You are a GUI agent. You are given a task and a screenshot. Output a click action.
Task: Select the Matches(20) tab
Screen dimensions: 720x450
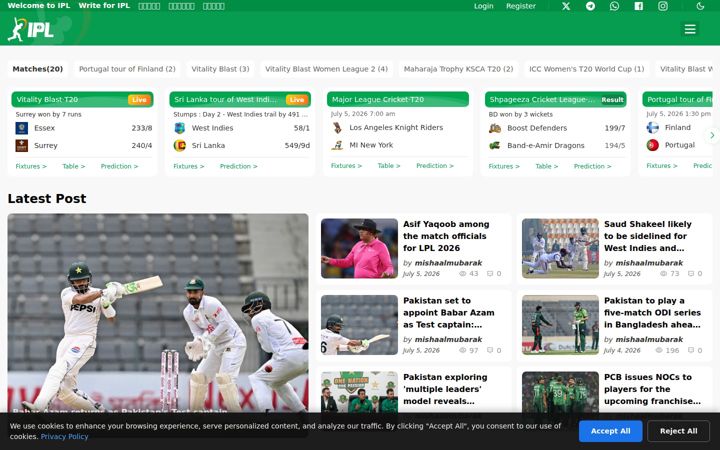point(38,69)
